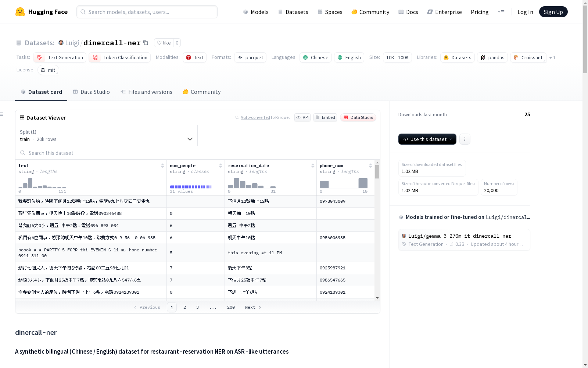Open the mit license tag
This screenshot has height=368, width=588.
(48, 70)
